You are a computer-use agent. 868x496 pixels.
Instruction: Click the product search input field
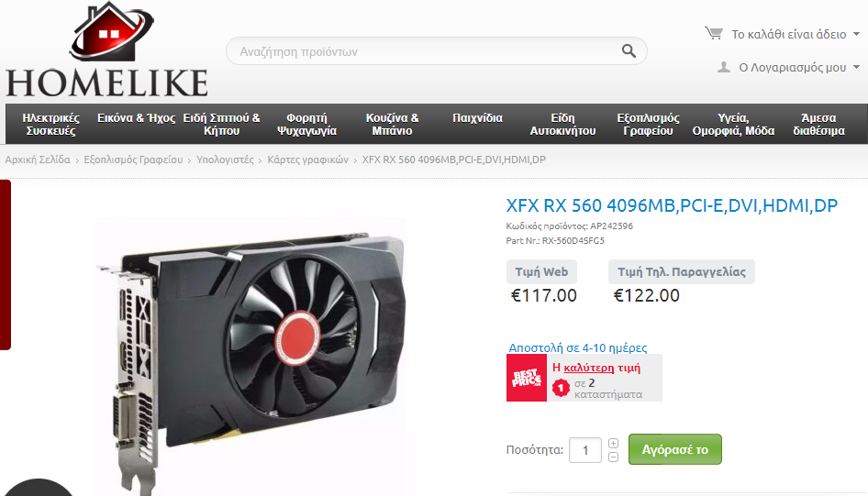(427, 50)
